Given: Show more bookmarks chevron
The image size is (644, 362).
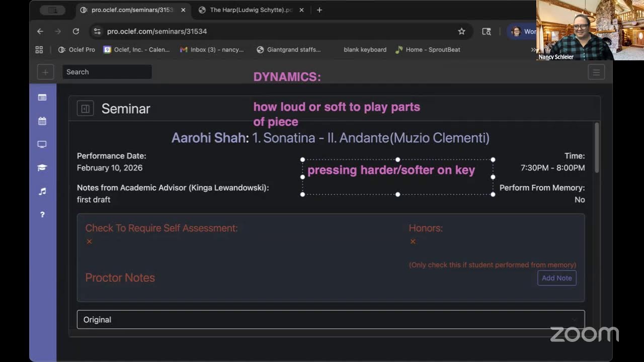Looking at the screenshot, I should (x=533, y=50).
